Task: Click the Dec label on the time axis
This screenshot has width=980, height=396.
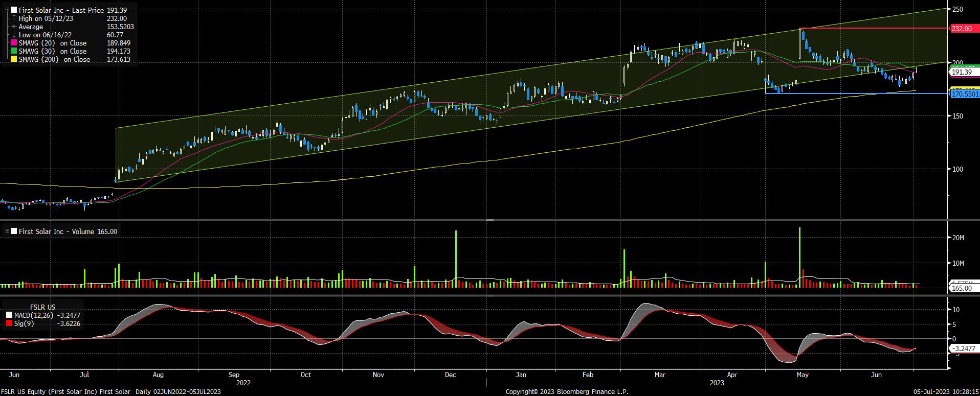Action: 451,375
